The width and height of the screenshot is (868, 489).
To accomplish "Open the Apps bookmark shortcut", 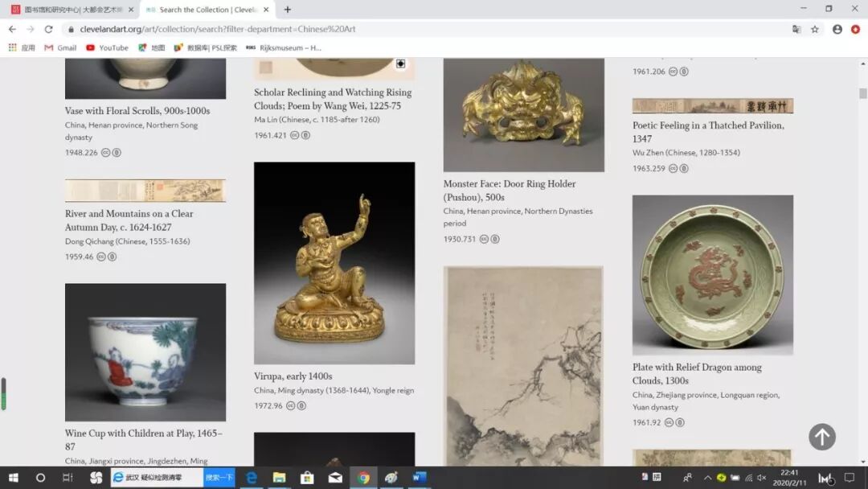I will tap(22, 47).
